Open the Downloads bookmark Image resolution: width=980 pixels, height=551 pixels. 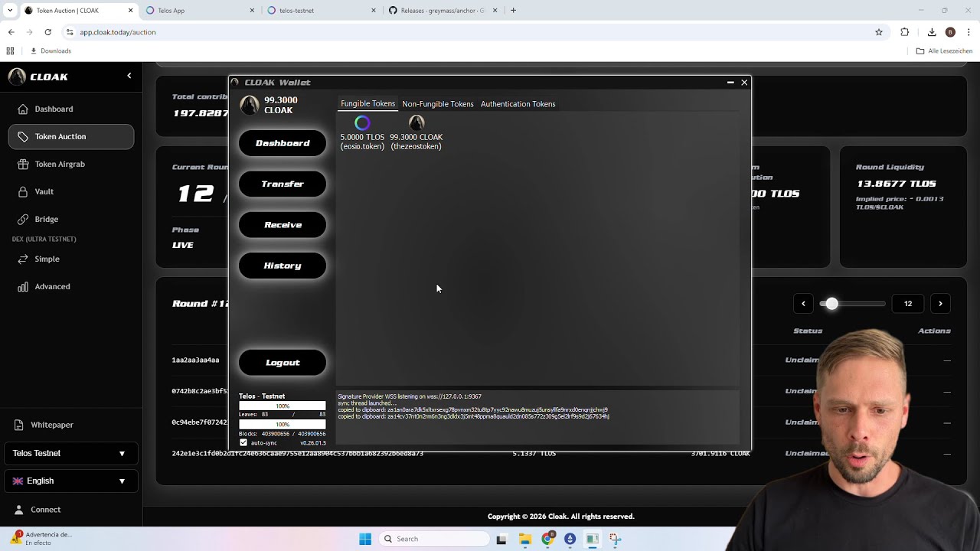[x=51, y=51]
